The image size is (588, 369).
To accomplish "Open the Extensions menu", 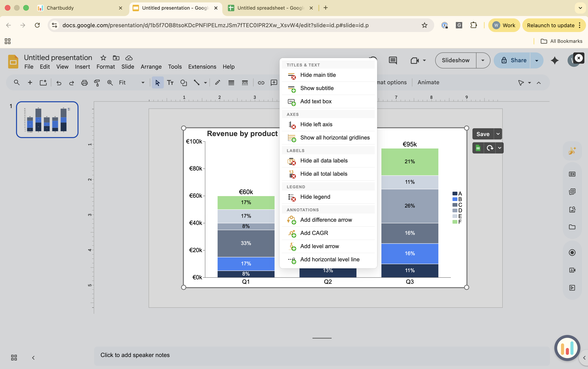I will tap(202, 67).
